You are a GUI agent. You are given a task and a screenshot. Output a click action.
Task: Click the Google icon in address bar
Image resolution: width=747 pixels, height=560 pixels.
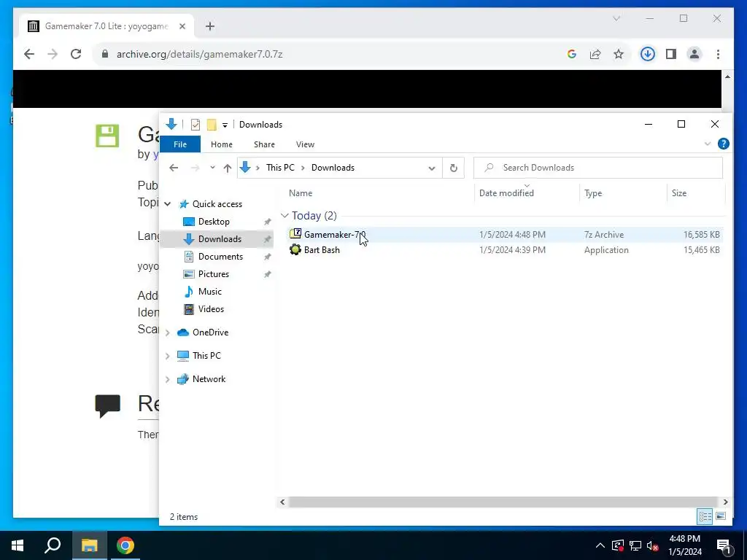coord(572,54)
